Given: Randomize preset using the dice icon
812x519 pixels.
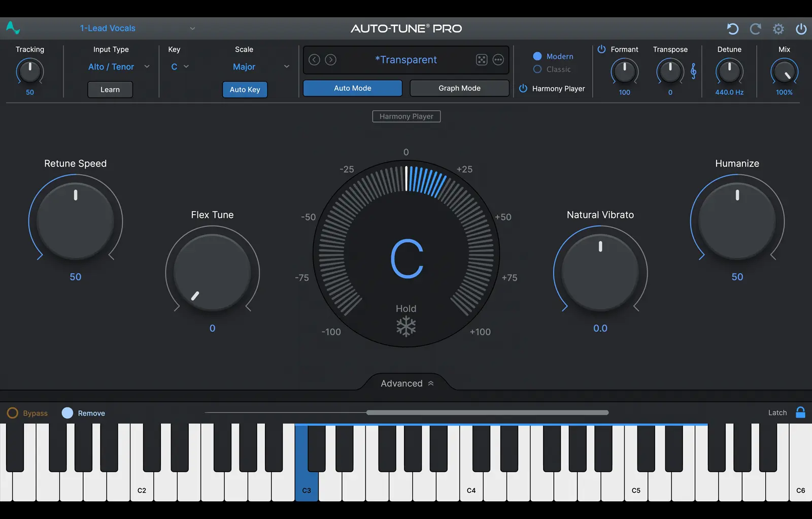Looking at the screenshot, I should point(481,60).
